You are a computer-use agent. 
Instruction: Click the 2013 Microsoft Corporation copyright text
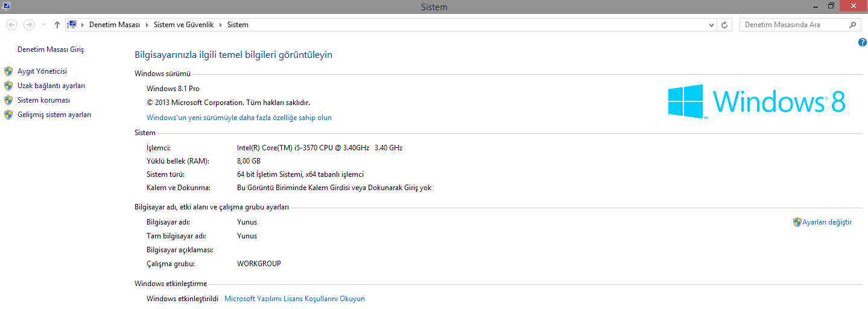coord(228,103)
